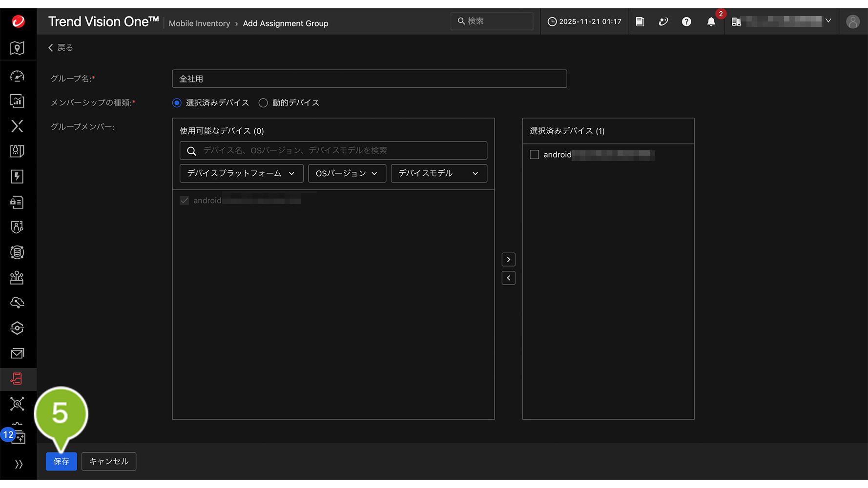This screenshot has width=868, height=488.
Task: Click the キャンセル button
Action: pos(108,462)
